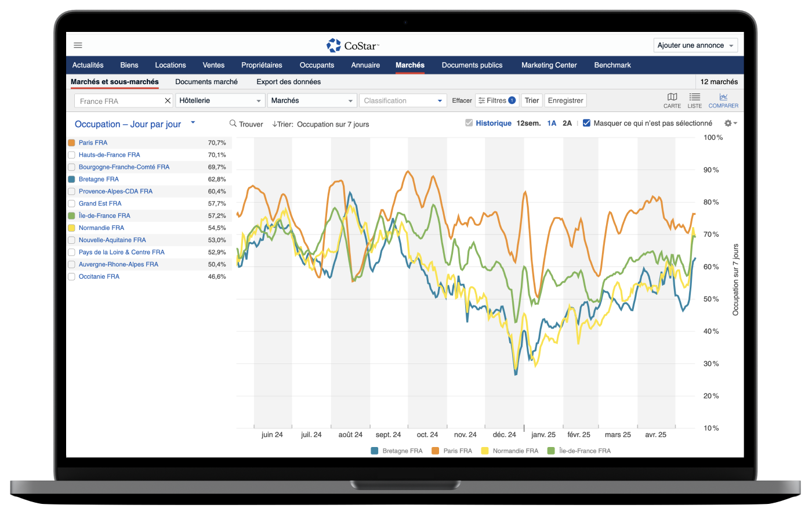The image size is (812, 519).
Task: Click the Trouver magnifier search icon
Action: pos(233,124)
